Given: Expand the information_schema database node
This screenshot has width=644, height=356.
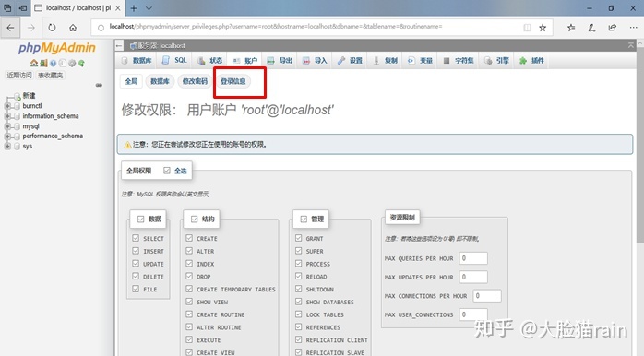Looking at the screenshot, I should point(7,116).
